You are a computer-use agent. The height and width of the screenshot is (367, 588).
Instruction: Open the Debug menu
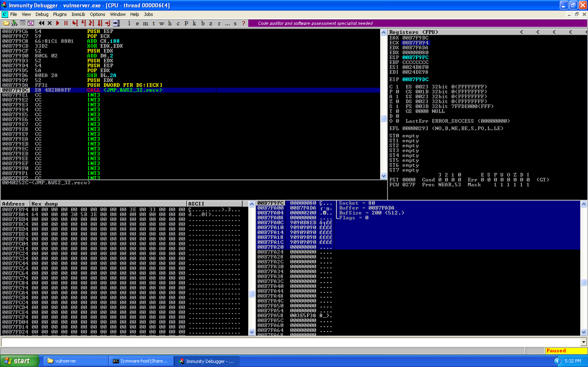(x=42, y=14)
